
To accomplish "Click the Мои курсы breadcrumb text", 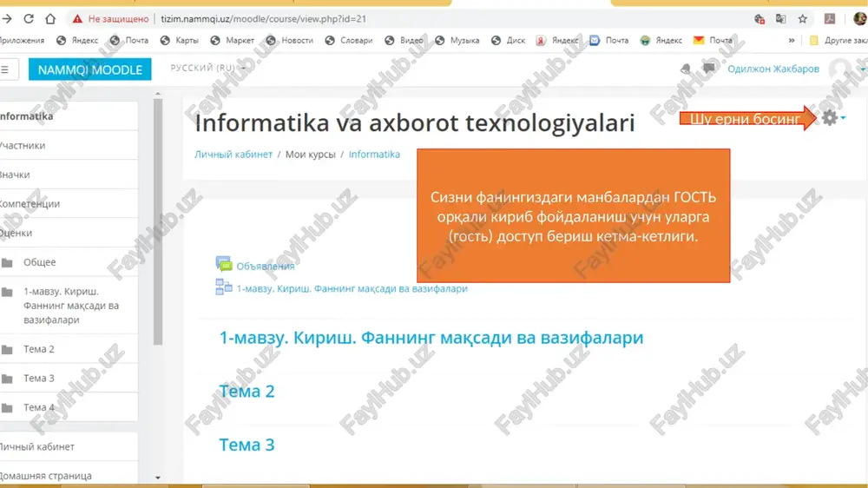I will (x=310, y=155).
